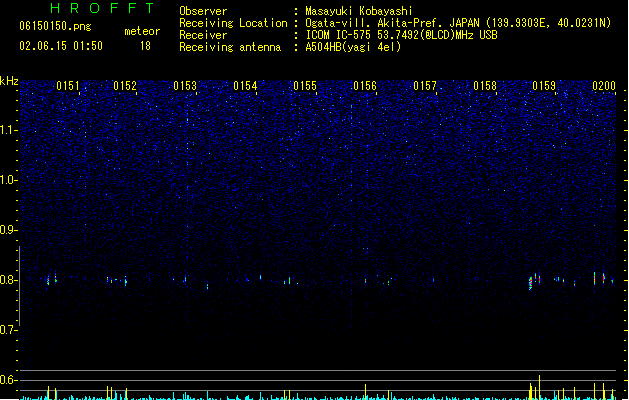Image resolution: width=629 pixels, height=400 pixels.
Task: Click the 0200 time marker
Action: 604,86
